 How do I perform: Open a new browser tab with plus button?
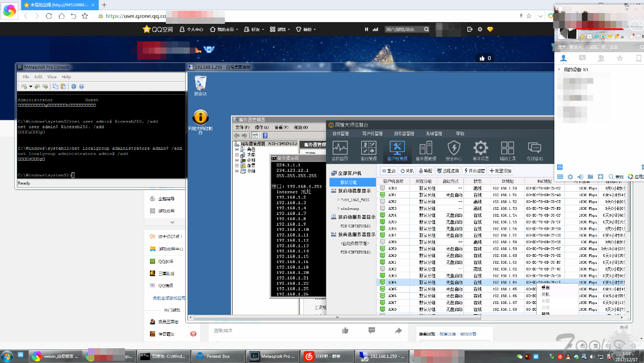pos(104,5)
